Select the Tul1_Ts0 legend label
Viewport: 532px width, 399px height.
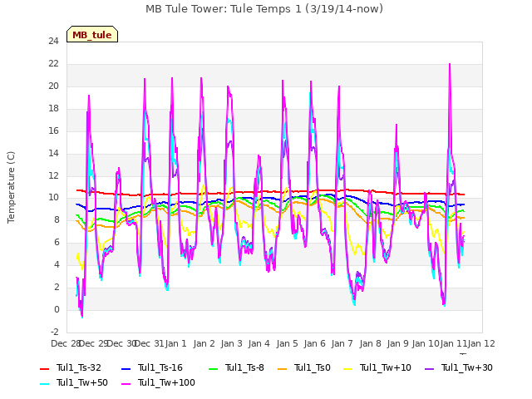click(313, 367)
